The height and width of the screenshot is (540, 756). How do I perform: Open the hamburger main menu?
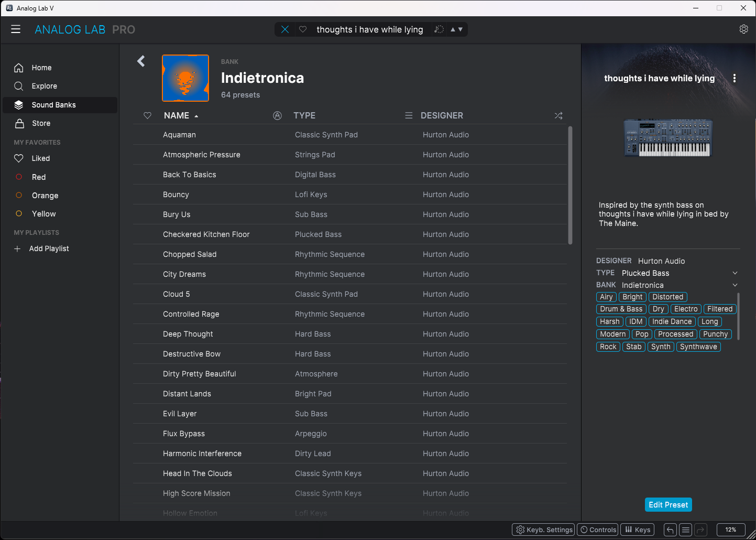point(16,29)
